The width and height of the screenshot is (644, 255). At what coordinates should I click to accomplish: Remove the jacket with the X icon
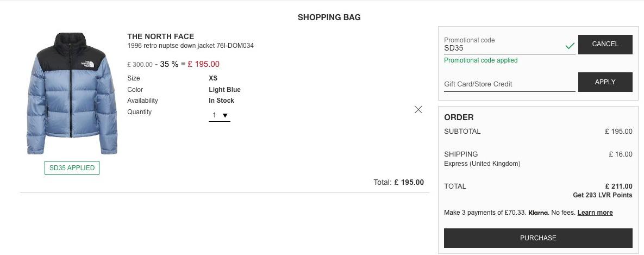click(x=418, y=110)
